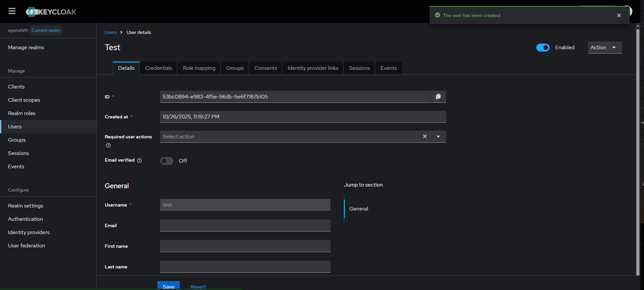Switch to the Credentials tab
The height and width of the screenshot is (290, 644).
158,68
